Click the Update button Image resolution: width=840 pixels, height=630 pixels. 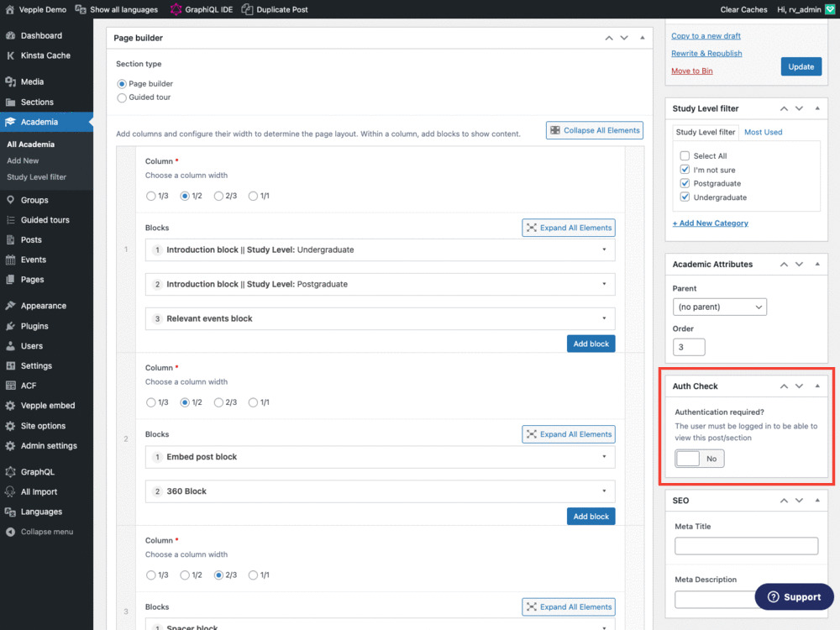(801, 67)
